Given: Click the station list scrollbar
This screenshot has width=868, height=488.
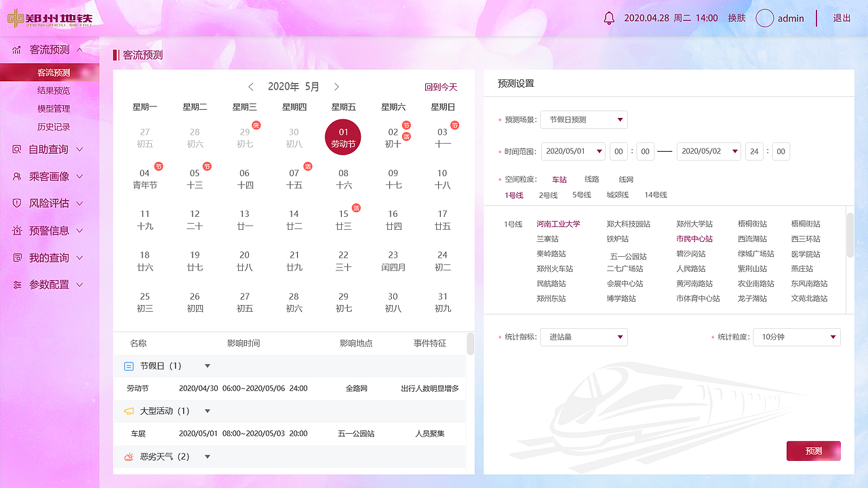Looking at the screenshot, I should (850, 235).
